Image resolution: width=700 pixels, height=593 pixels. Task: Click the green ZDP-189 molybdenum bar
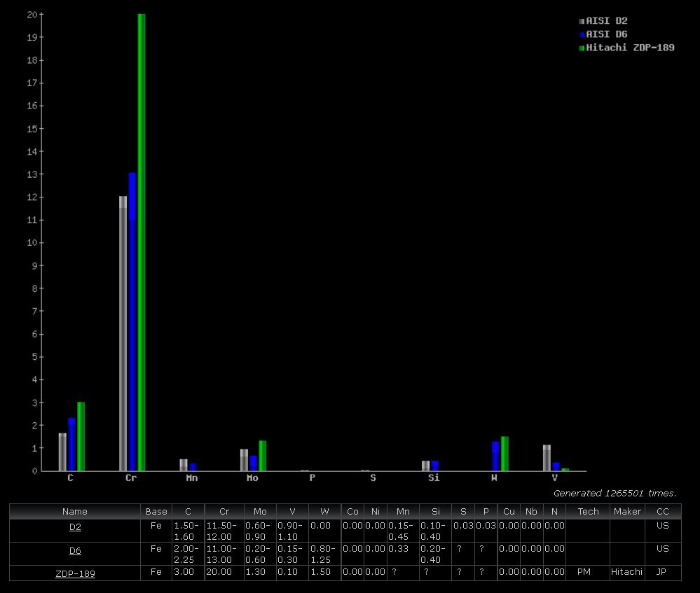[263, 456]
